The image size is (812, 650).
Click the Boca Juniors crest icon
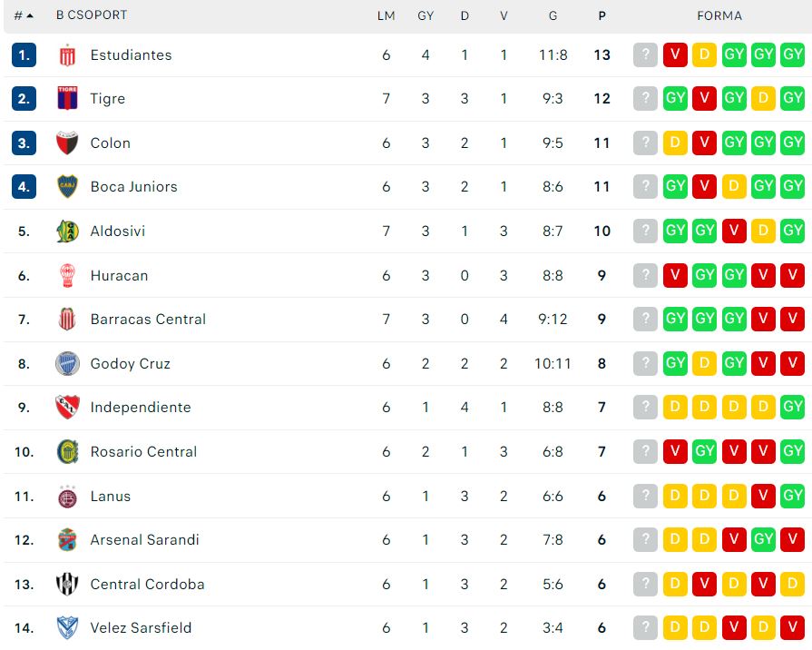tap(67, 187)
